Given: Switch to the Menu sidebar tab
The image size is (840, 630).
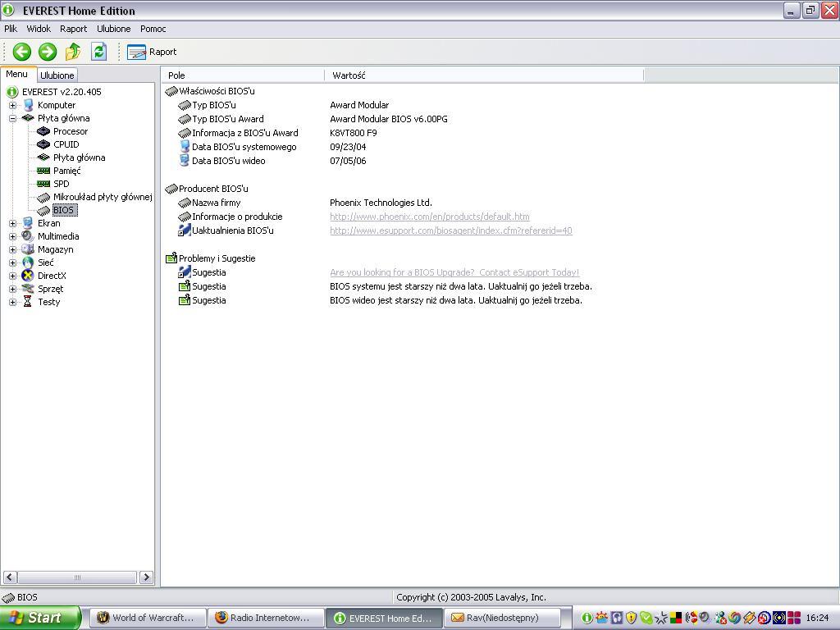Looking at the screenshot, I should 17,74.
